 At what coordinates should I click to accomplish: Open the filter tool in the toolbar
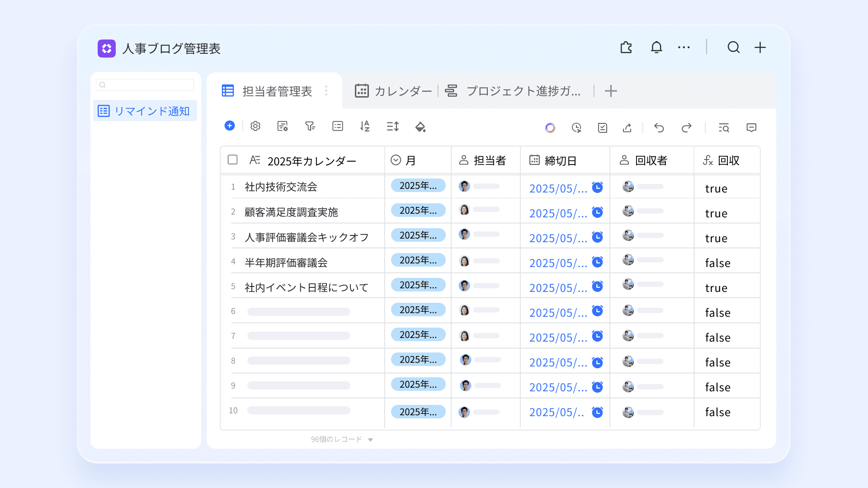tap(310, 127)
